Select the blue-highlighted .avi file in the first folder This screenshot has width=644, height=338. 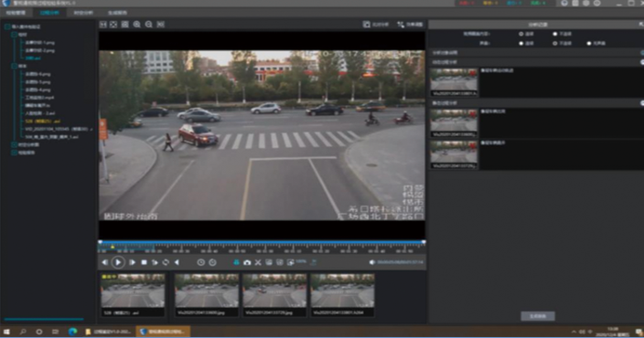coord(33,58)
